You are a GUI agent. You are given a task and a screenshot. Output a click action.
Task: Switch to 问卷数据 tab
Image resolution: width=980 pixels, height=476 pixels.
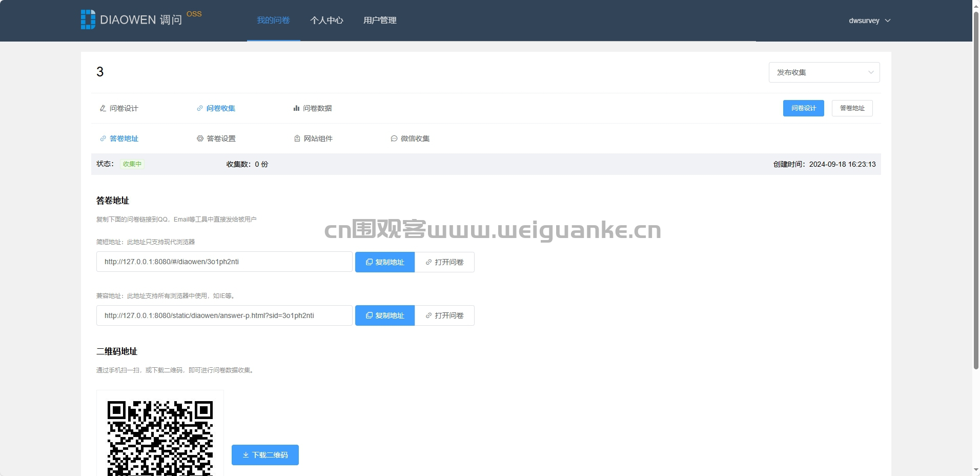pos(313,108)
